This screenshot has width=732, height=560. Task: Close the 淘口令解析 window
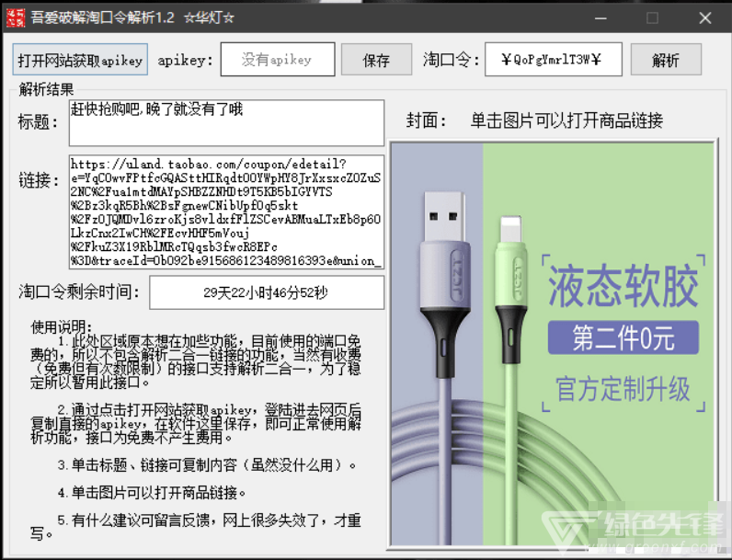coord(705,18)
